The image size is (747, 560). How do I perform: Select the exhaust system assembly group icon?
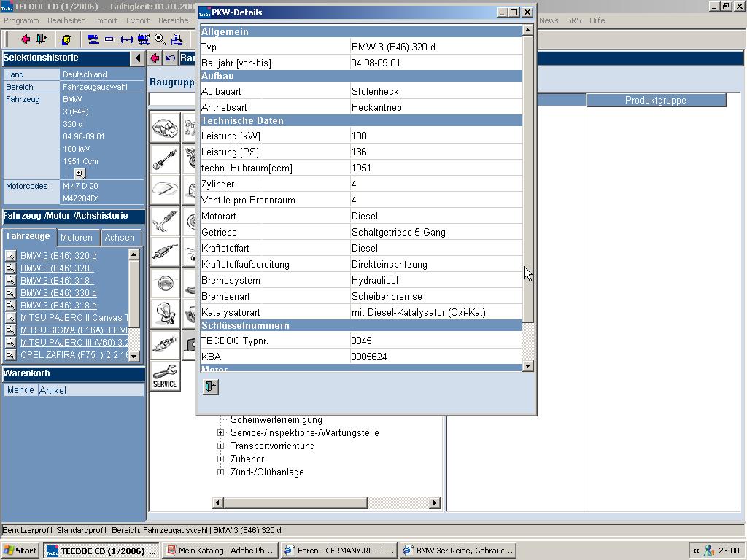coord(165,252)
